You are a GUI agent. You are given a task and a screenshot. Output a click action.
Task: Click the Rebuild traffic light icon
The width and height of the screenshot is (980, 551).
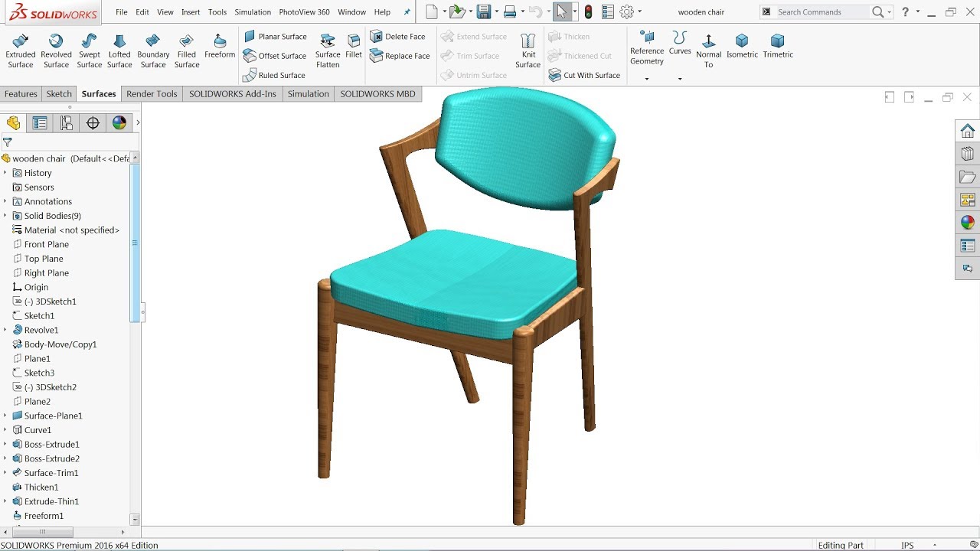point(588,11)
